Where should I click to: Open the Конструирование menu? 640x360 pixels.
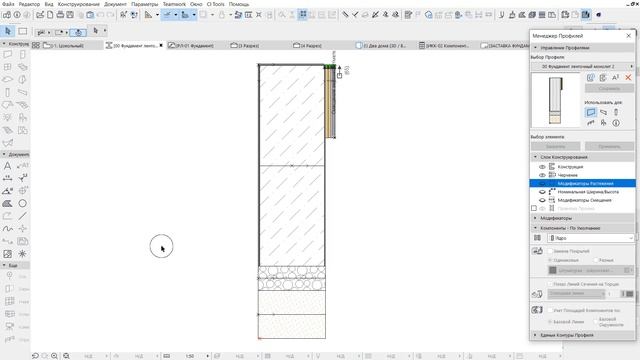tap(79, 4)
